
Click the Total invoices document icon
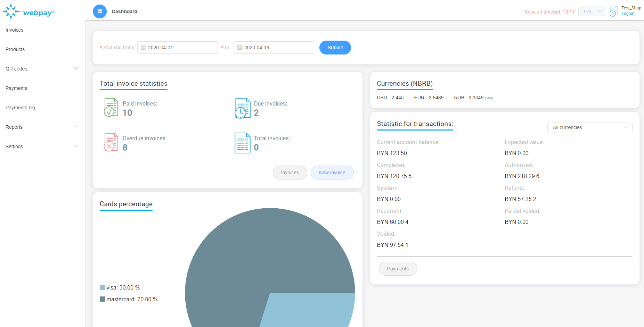[x=242, y=143]
